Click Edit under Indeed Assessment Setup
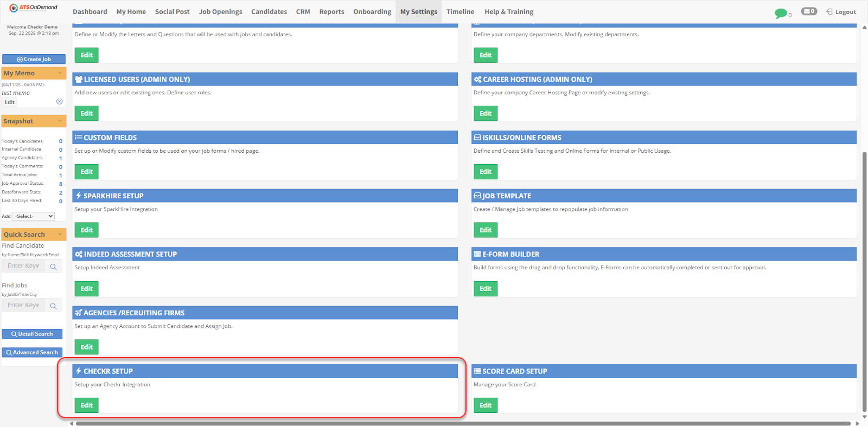 87,289
